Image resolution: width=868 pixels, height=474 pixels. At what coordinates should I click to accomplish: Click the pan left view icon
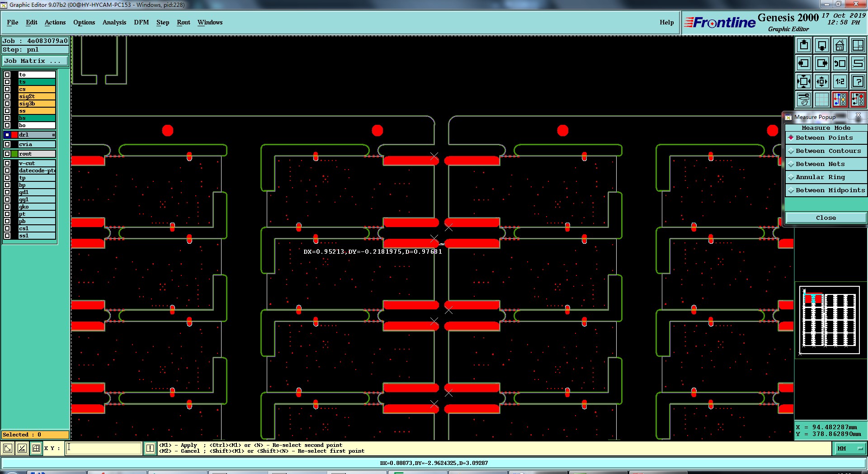804,63
